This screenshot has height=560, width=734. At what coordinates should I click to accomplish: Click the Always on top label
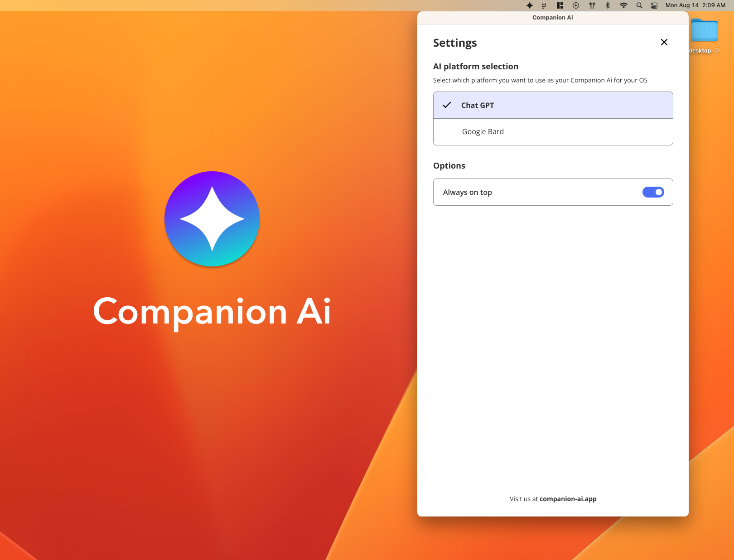[x=468, y=193]
